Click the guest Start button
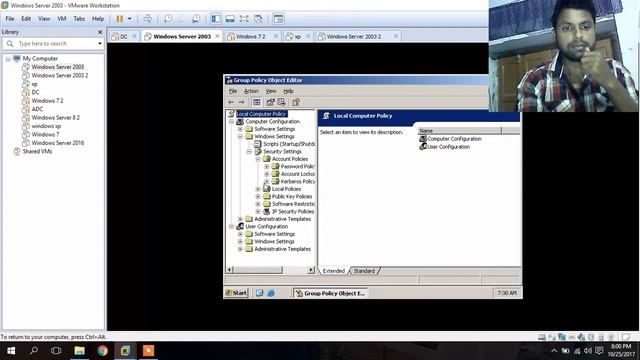 (x=237, y=293)
